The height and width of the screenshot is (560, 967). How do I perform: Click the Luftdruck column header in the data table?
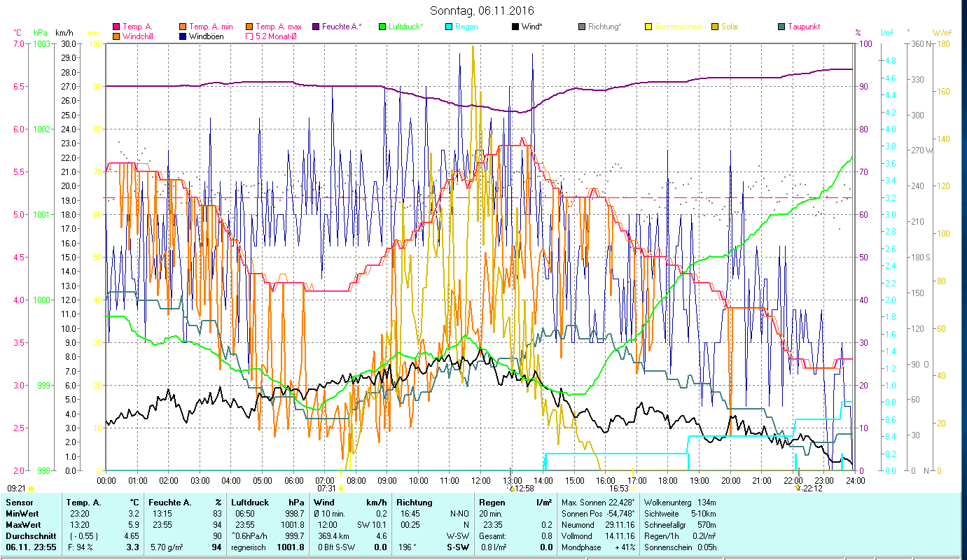pyautogui.click(x=248, y=503)
